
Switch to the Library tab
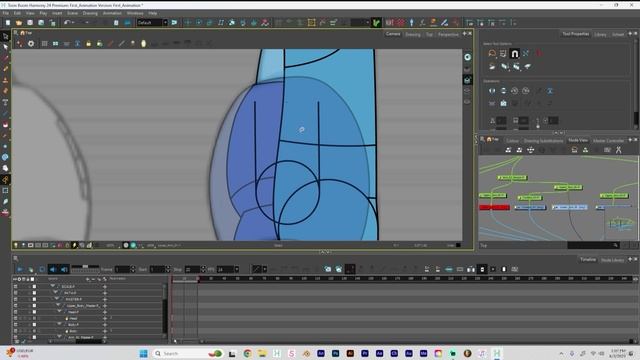click(x=600, y=34)
